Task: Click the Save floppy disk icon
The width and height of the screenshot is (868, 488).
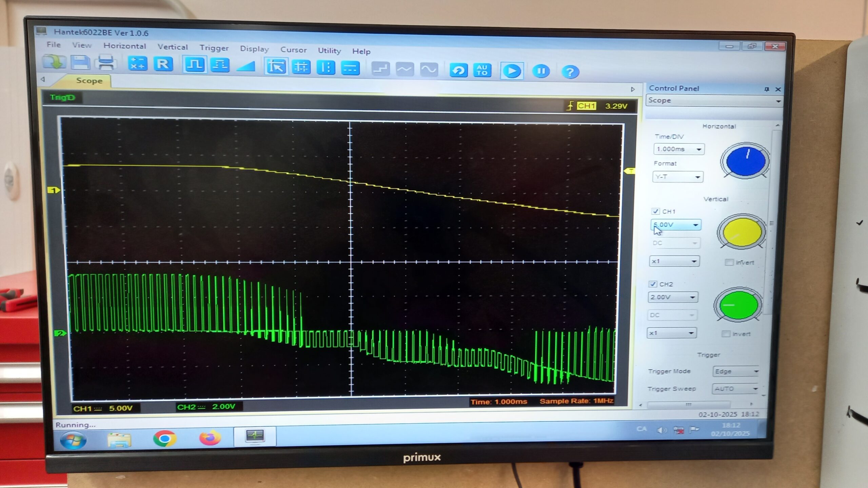Action: [80, 63]
